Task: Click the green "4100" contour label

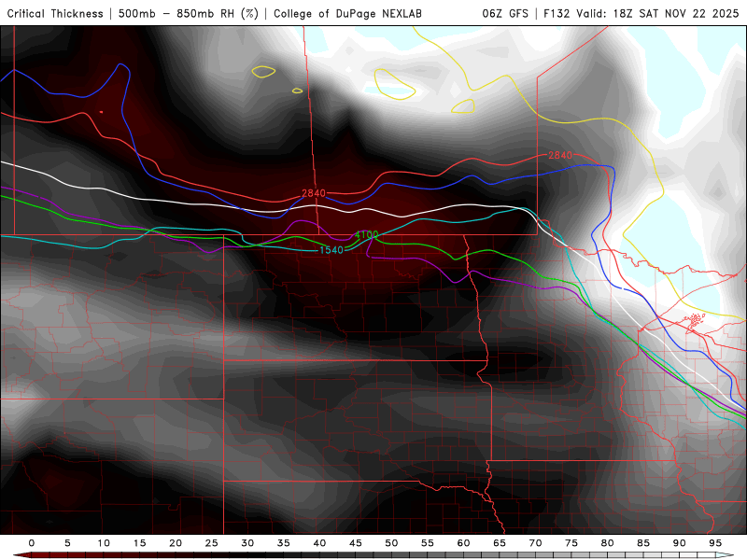Action: tap(366, 235)
